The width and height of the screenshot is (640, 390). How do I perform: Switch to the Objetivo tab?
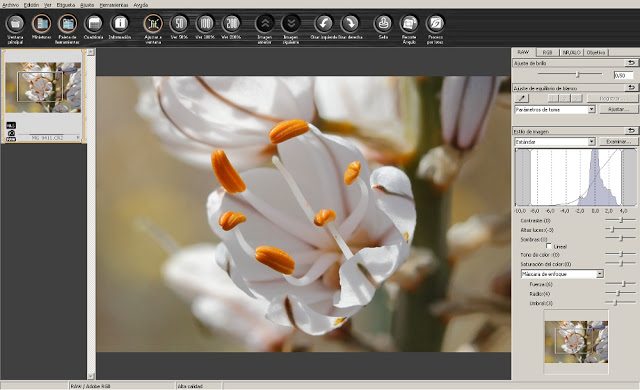[596, 53]
